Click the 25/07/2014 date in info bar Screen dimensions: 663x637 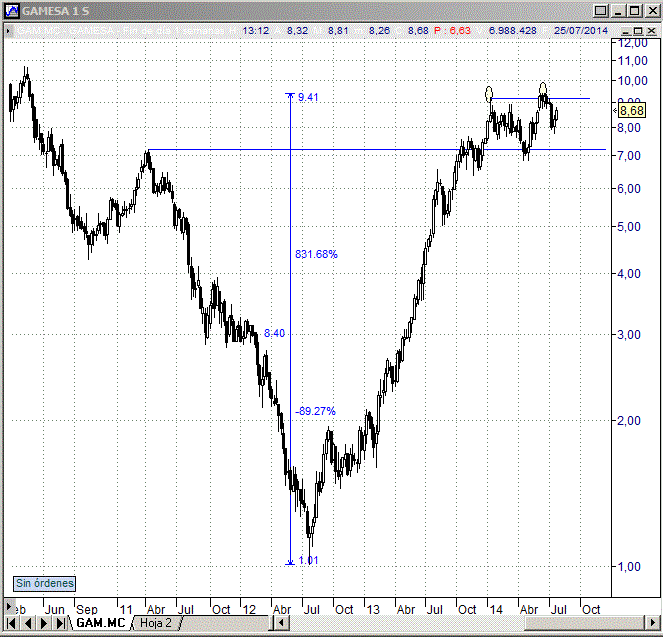tap(581, 30)
